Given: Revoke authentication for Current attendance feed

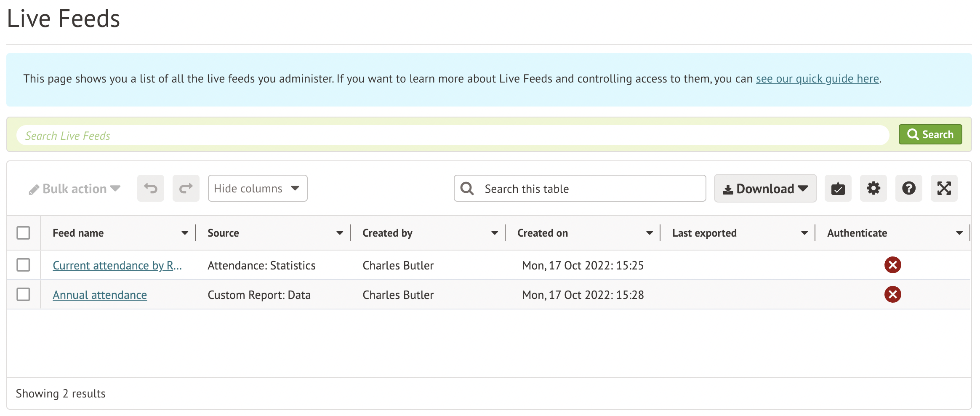Looking at the screenshot, I should coord(892,265).
